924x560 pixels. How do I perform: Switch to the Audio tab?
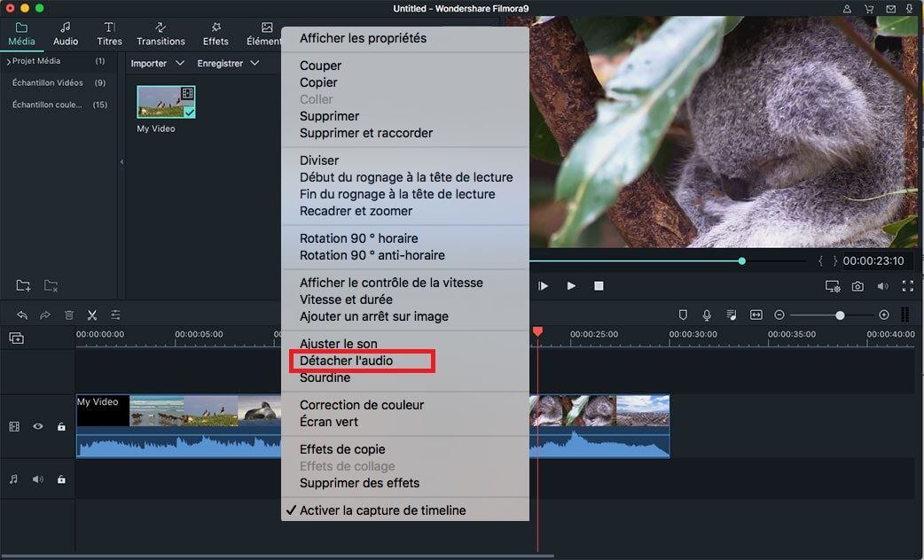pos(66,35)
